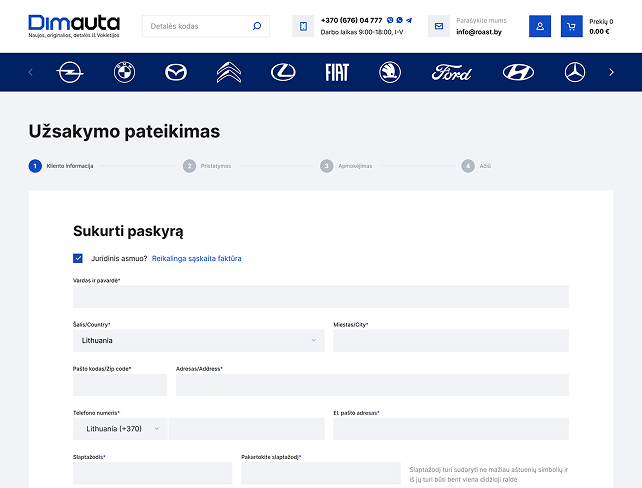Focus the Slaptažodis password field
The image size is (642, 488).
[152, 473]
